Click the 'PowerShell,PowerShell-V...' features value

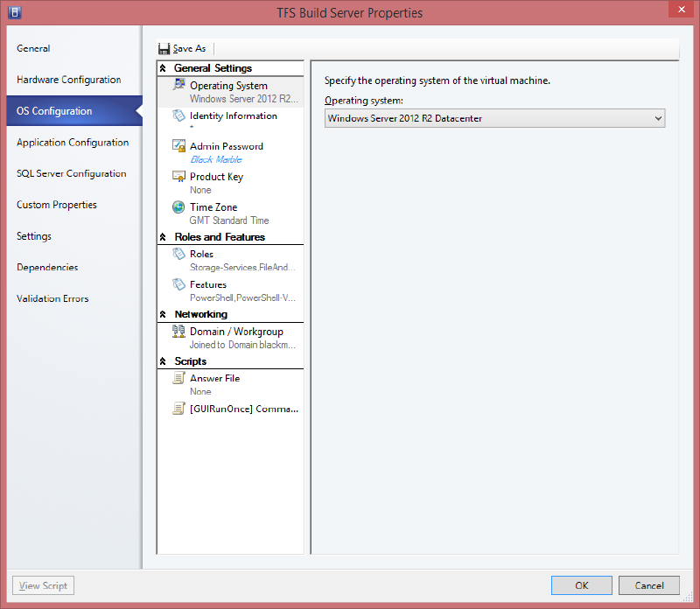(x=242, y=297)
